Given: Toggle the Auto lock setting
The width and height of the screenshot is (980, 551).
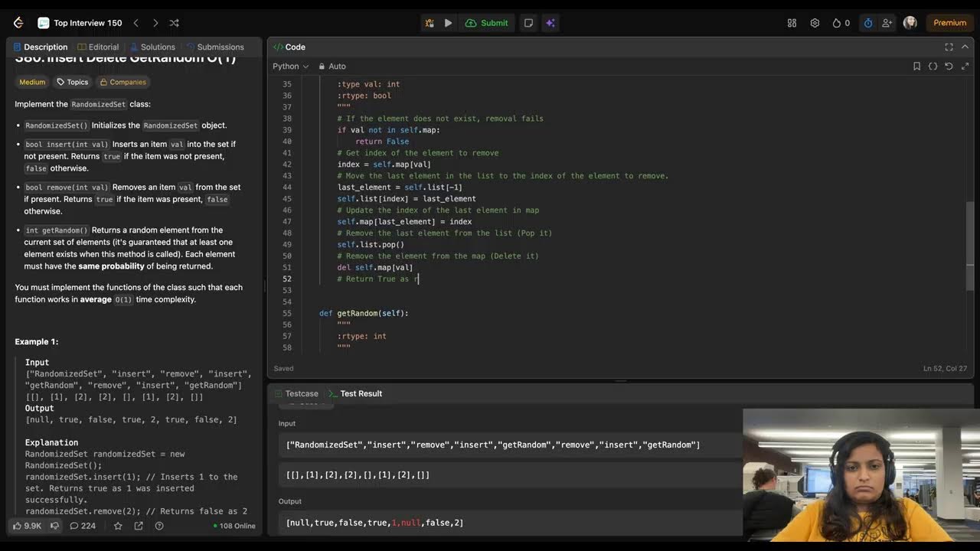Looking at the screenshot, I should click(x=332, y=67).
